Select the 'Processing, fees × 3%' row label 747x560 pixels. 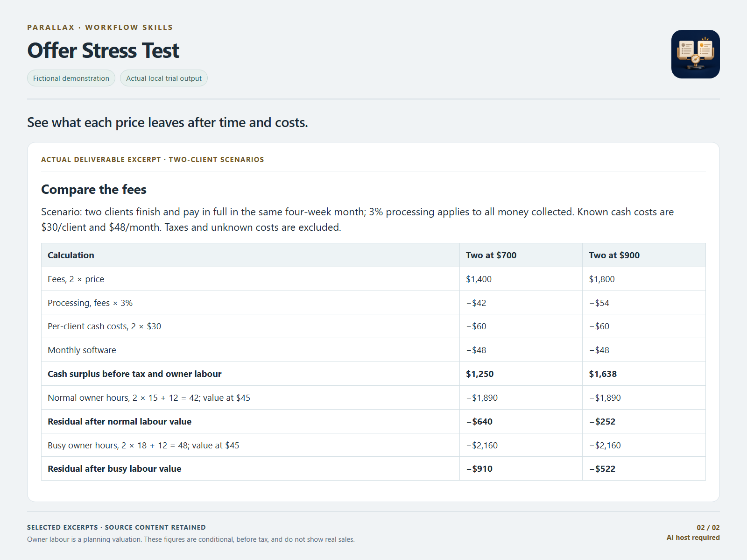(90, 303)
